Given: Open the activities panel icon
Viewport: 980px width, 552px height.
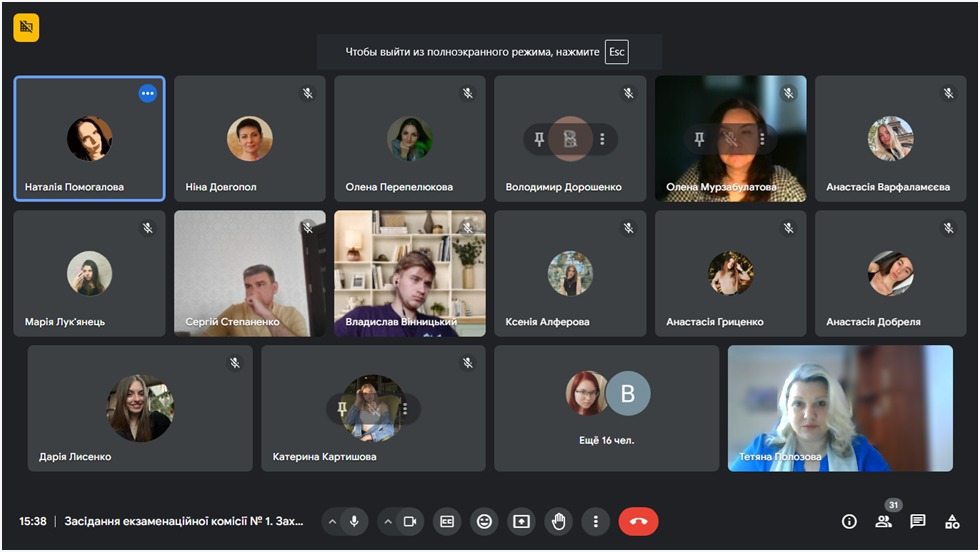Looking at the screenshot, I should click(x=952, y=521).
